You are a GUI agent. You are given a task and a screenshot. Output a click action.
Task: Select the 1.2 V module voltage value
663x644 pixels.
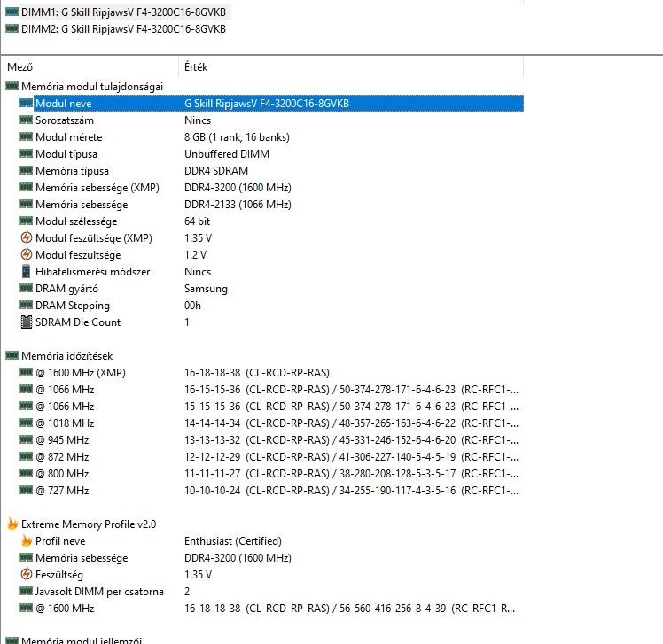tap(195, 255)
